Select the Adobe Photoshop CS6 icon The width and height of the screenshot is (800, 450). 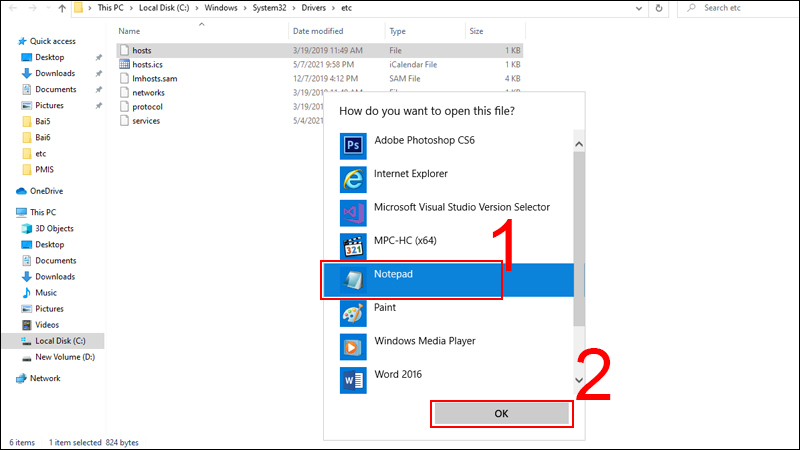(353, 146)
